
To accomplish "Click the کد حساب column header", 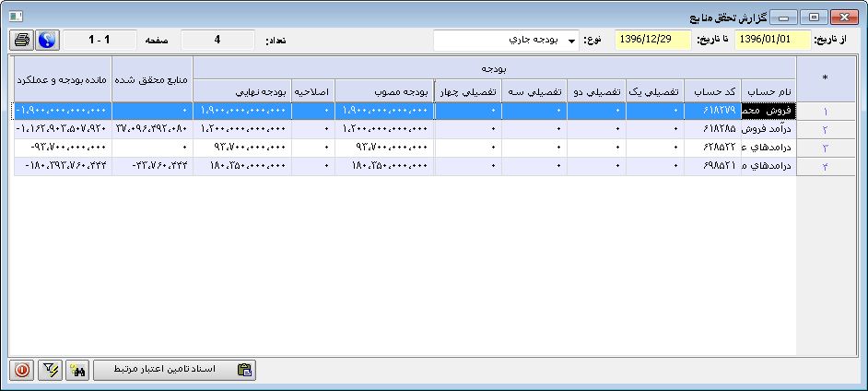I will [713, 90].
